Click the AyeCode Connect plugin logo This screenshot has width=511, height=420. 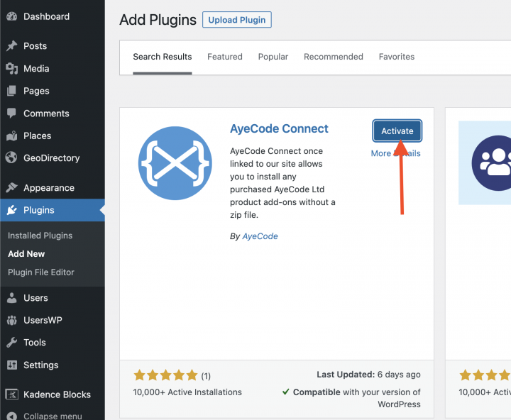(x=175, y=163)
